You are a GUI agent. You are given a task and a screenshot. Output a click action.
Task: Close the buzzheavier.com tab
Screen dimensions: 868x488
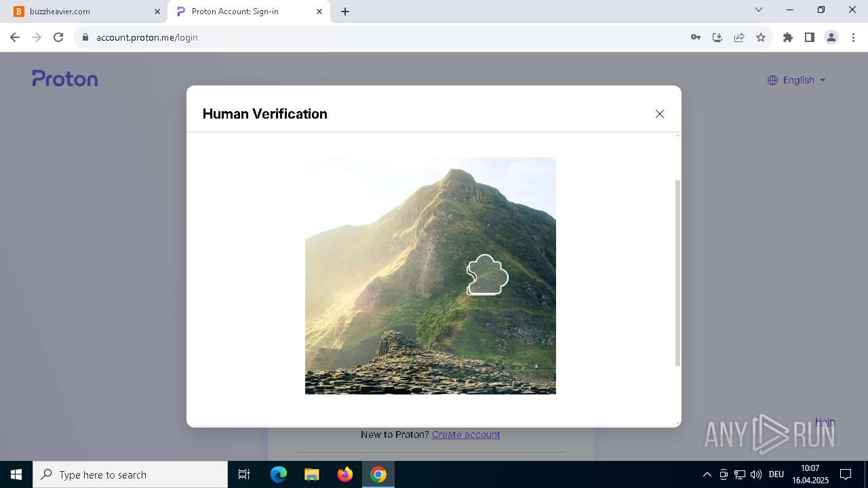[157, 12]
